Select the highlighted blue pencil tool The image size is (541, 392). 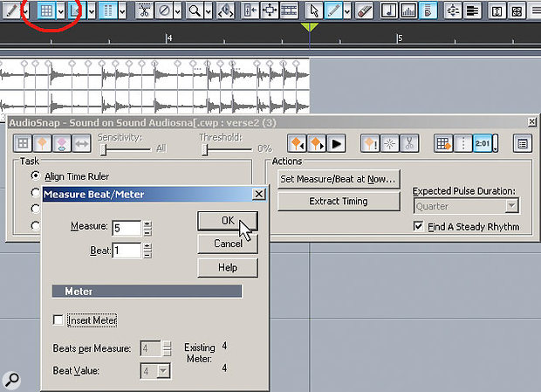(333, 10)
